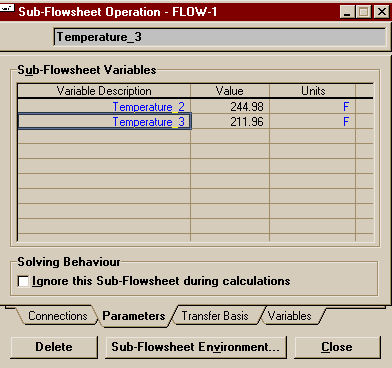Click the 211.96 value cell
The width and height of the screenshot is (392, 368).
(230, 122)
